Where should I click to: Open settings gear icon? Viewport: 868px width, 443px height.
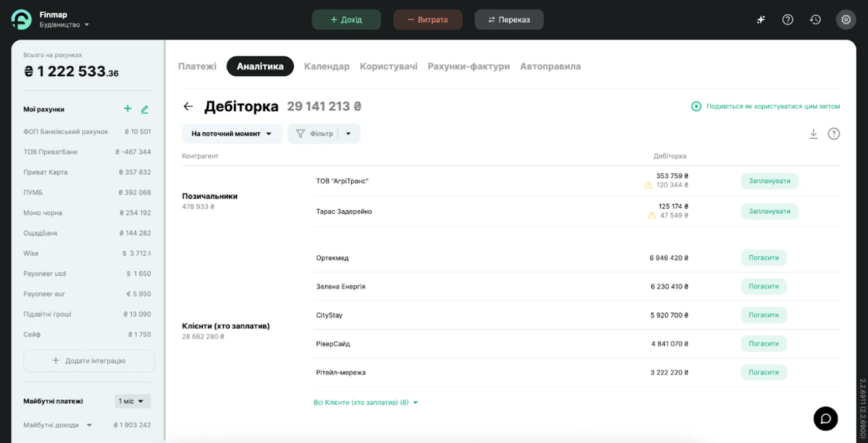[846, 20]
